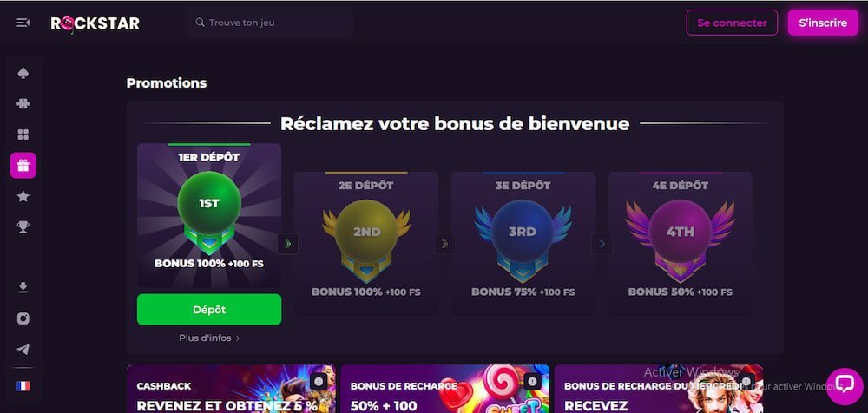Image resolution: width=868 pixels, height=413 pixels.
Task: Click the S'inscrire button
Action: [823, 23]
